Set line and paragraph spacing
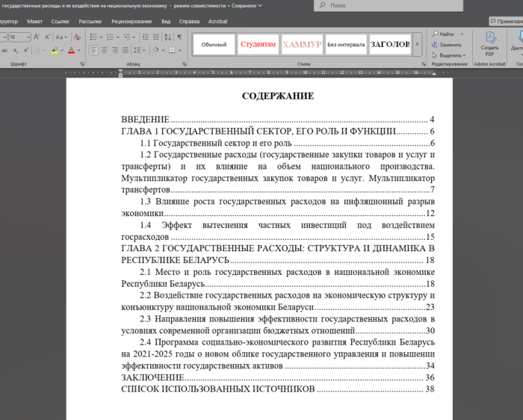The height and width of the screenshot is (420, 523). tap(137, 50)
